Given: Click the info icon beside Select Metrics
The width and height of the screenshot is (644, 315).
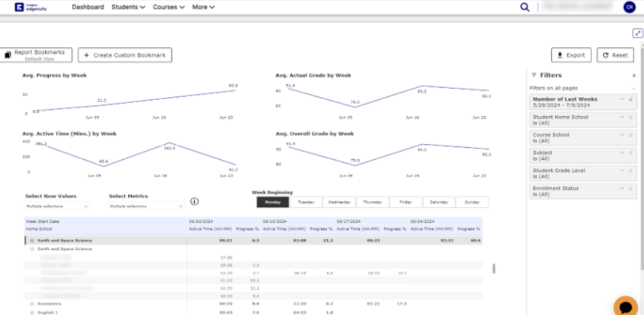Looking at the screenshot, I should click(195, 201).
